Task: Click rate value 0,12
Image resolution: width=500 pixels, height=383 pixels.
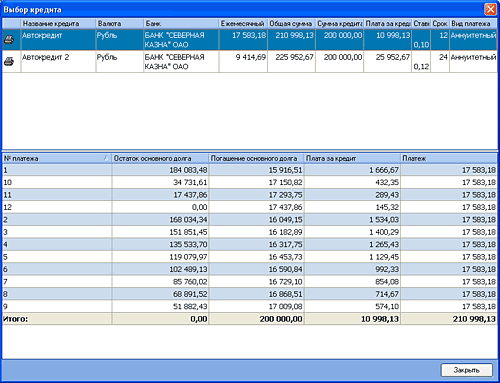Action: pos(421,67)
